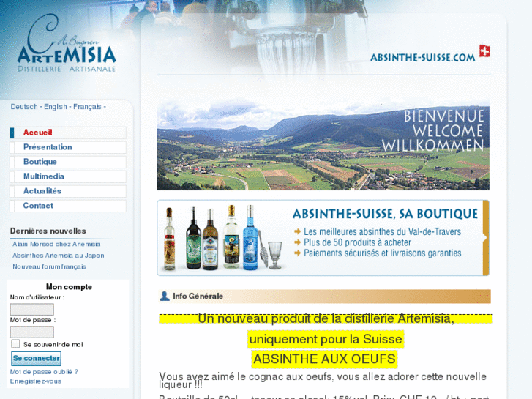Read news Alain Morisod chez Artemisia

[x=56, y=244]
